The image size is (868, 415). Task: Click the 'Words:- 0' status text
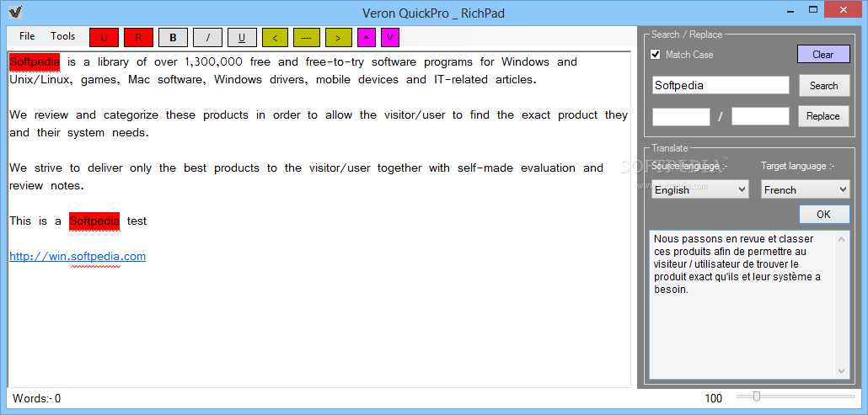coord(36,398)
